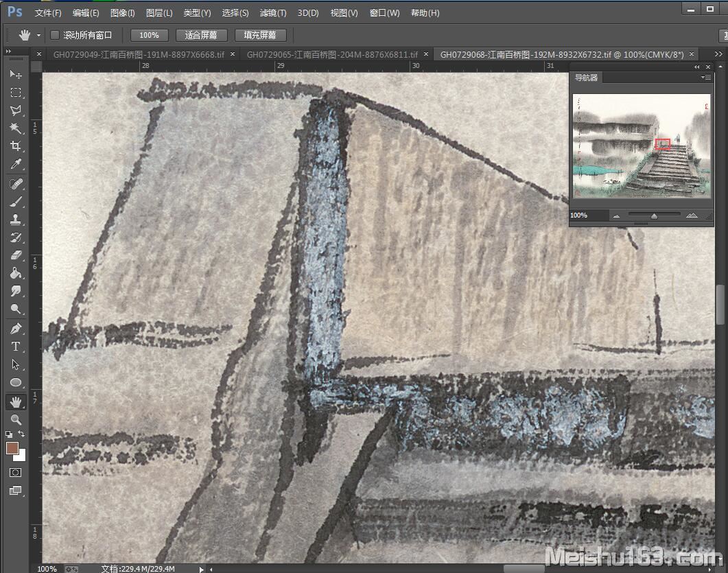Zoom out using the navigator small mountains icon

click(617, 216)
